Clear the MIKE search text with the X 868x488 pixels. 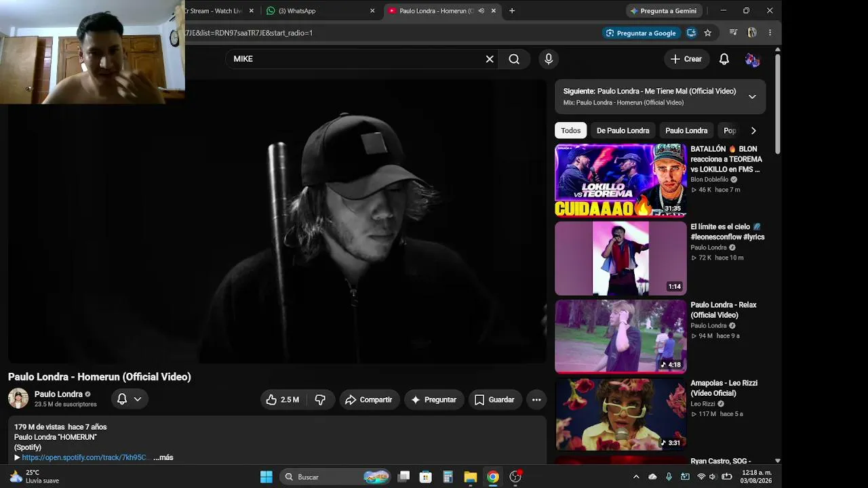click(x=490, y=59)
